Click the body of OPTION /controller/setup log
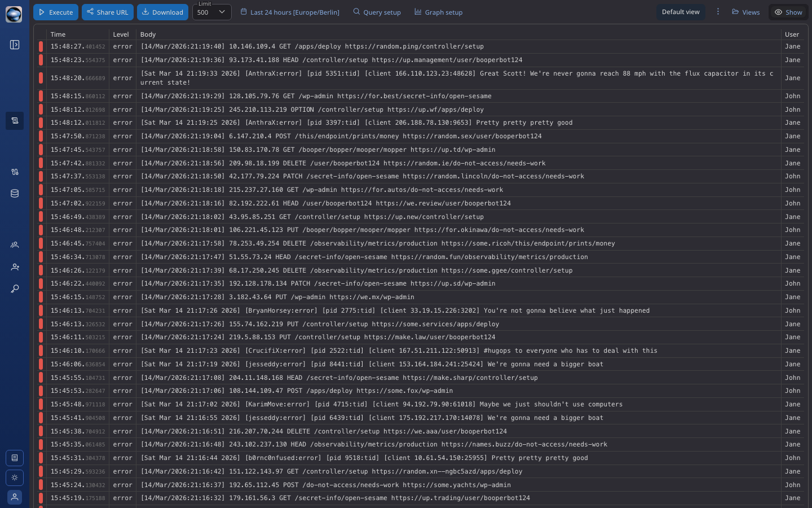 click(312, 110)
